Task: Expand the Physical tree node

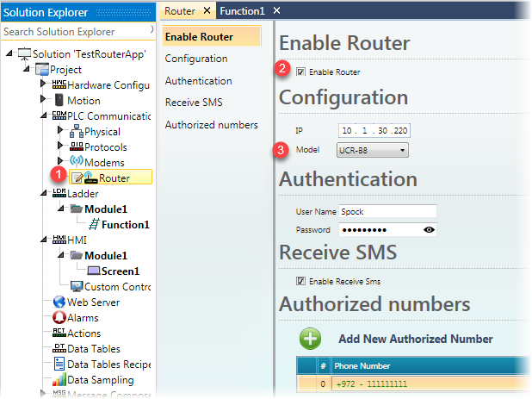Action: click(x=60, y=132)
